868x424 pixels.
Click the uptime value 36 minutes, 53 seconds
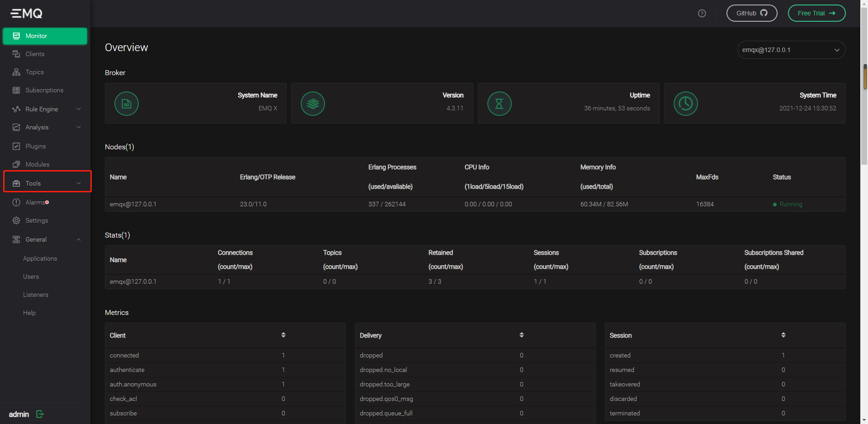point(617,108)
